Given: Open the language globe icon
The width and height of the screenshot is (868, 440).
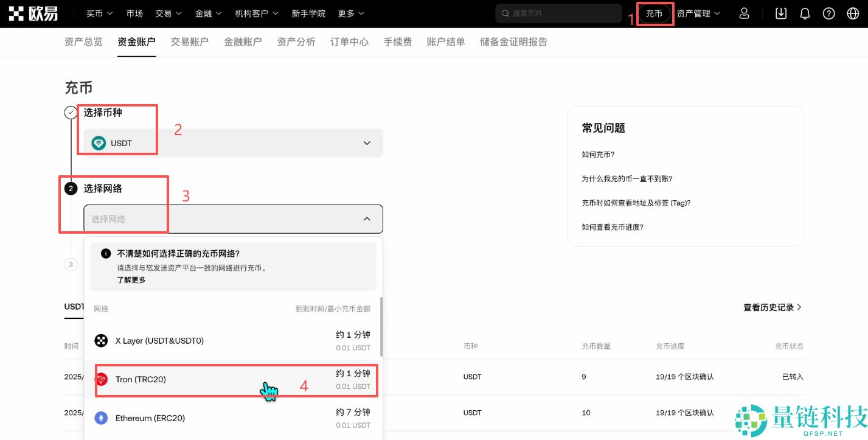Looking at the screenshot, I should click(853, 13).
